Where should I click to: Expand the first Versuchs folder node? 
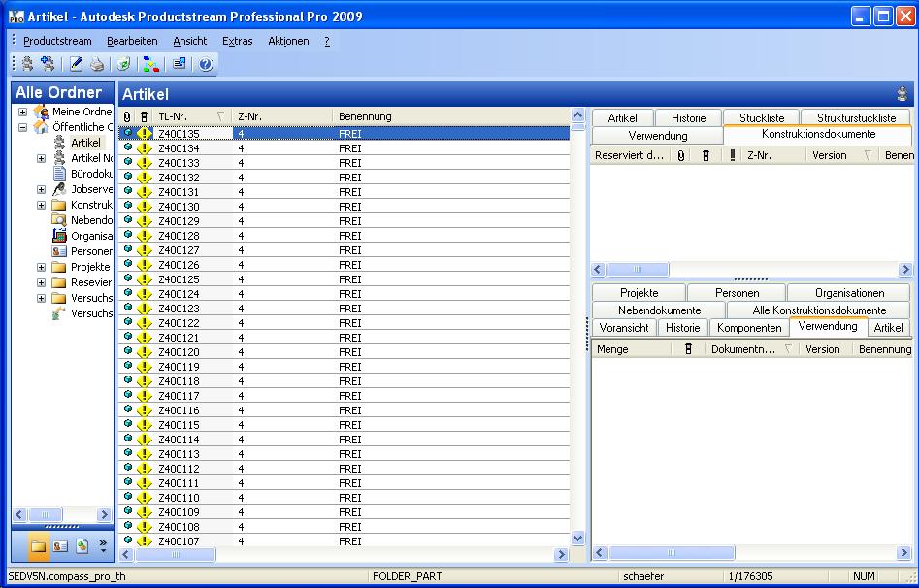pos(41,299)
